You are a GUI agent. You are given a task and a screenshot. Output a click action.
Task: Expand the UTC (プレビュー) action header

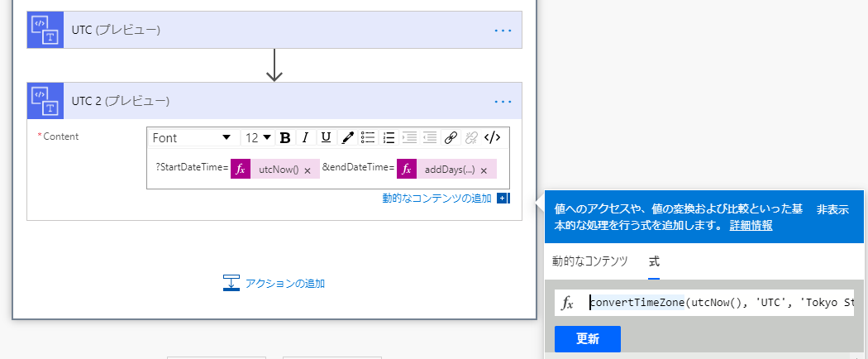(x=274, y=30)
